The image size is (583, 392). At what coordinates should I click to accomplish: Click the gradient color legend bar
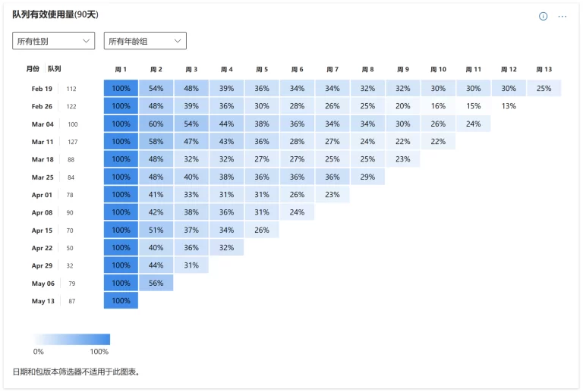point(71,339)
